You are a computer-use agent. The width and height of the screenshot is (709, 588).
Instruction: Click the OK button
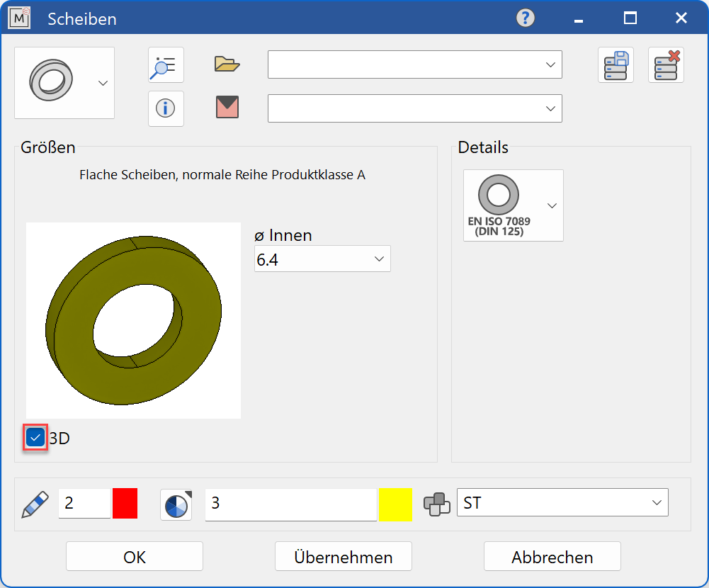point(135,556)
